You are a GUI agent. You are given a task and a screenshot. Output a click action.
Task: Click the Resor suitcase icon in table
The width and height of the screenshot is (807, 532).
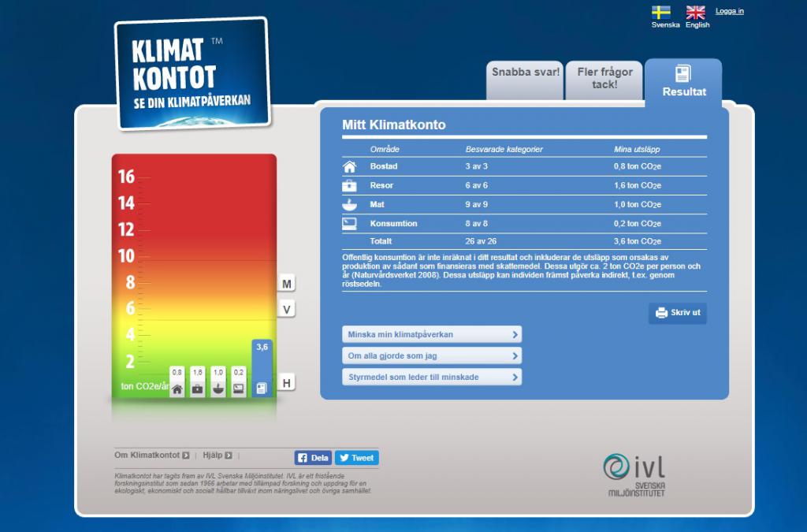tap(349, 185)
